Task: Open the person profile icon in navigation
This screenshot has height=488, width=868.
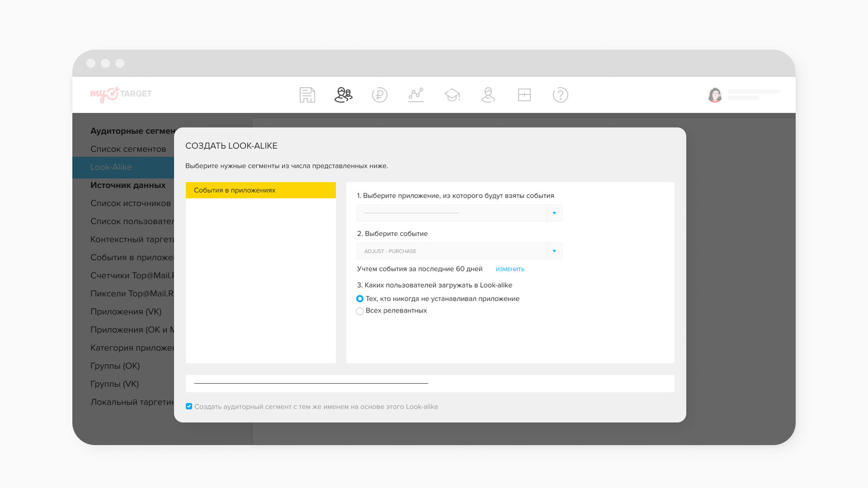Action: (x=488, y=95)
